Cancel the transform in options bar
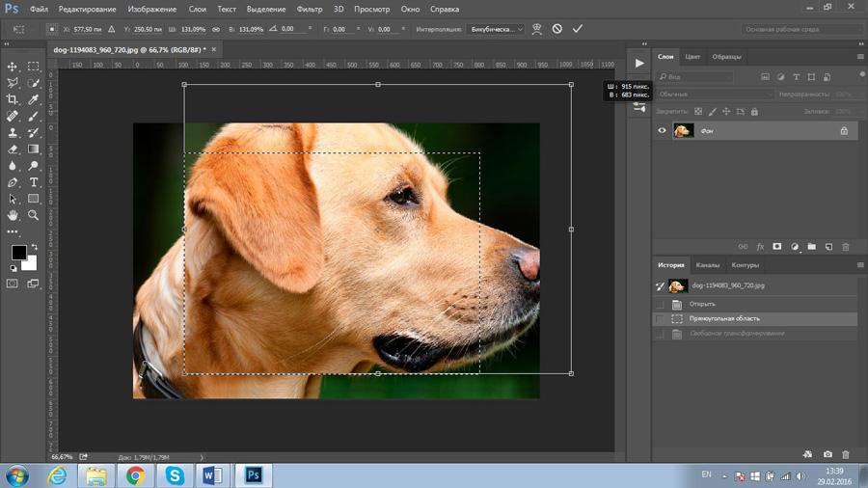Image resolution: width=868 pixels, height=488 pixels. click(x=556, y=29)
